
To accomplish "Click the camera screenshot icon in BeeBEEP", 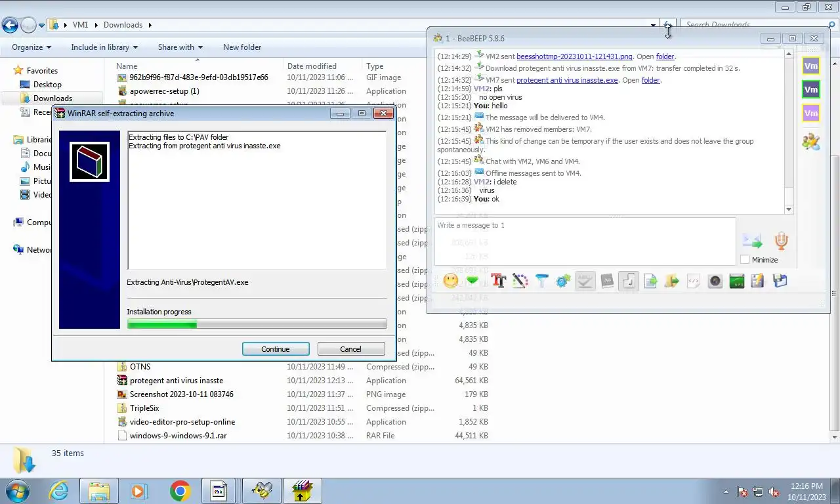I will point(715,281).
